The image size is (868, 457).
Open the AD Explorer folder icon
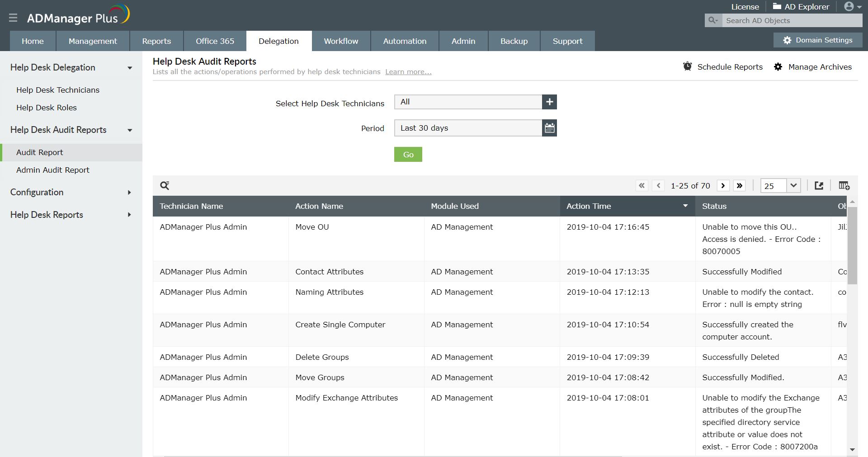[x=777, y=6]
